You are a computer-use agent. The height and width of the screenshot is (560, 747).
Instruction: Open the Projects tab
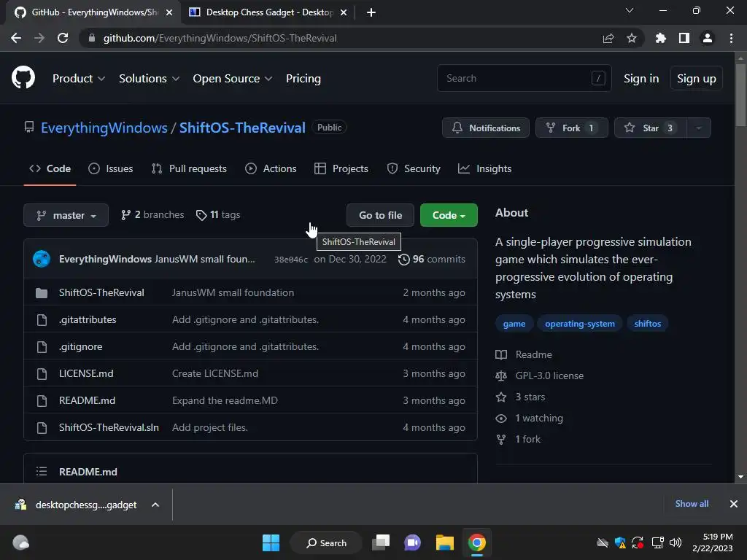pyautogui.click(x=341, y=168)
